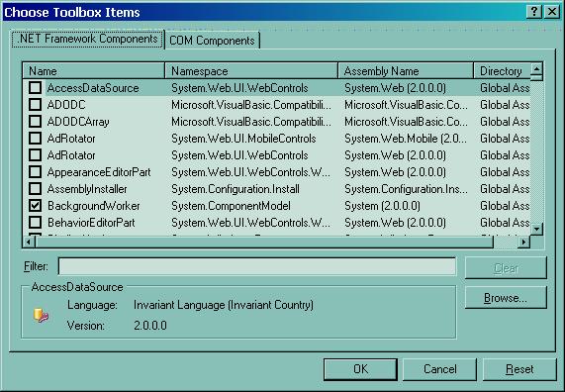Click System.ComponentModel namespace cell
565x392 pixels.
click(x=231, y=206)
